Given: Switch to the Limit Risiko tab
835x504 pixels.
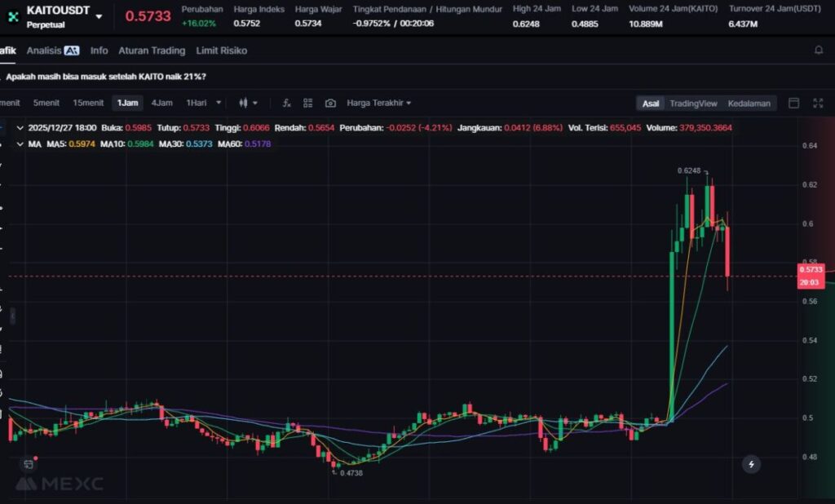Looking at the screenshot, I should [221, 51].
